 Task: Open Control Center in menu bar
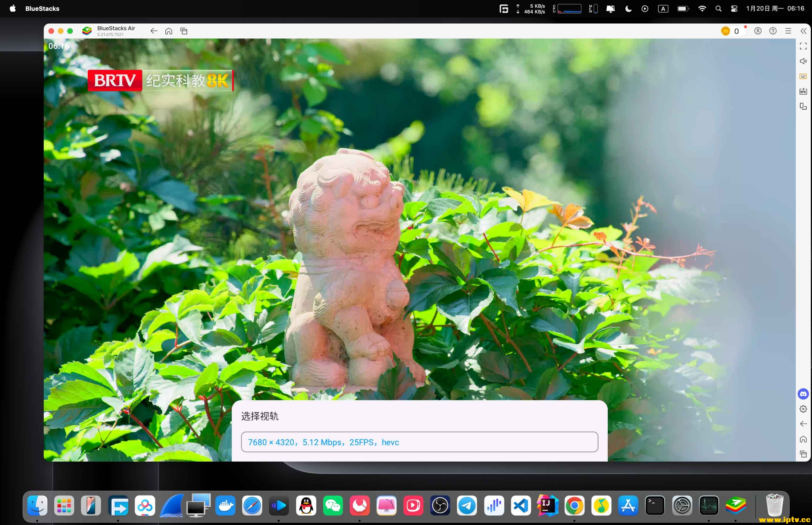734,9
